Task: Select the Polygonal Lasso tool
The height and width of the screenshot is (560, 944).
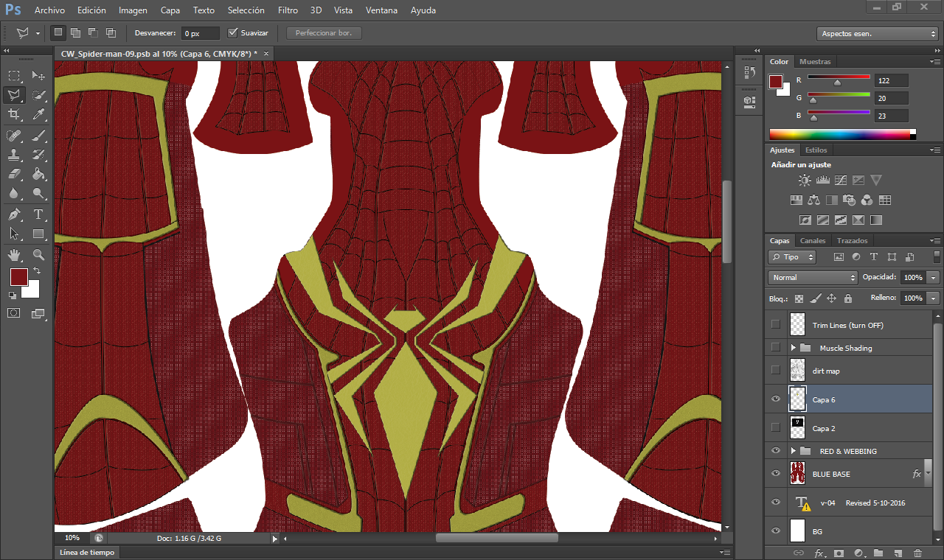Action: [14, 95]
